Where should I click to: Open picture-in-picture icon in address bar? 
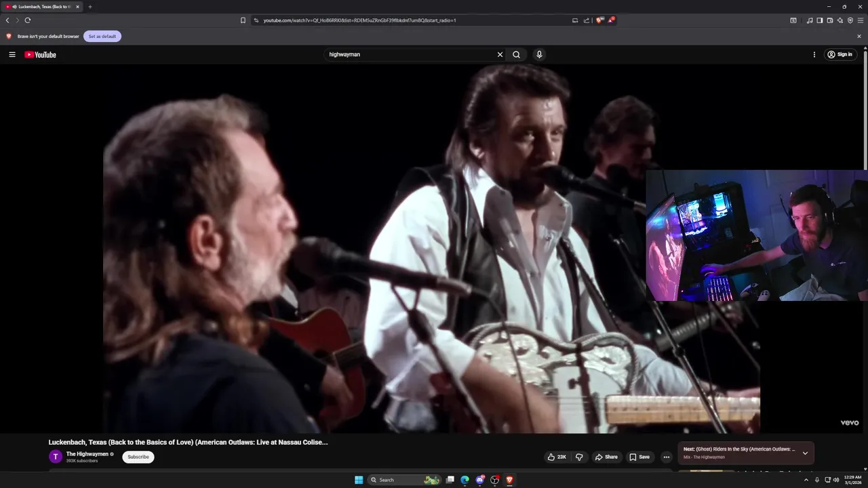click(575, 20)
